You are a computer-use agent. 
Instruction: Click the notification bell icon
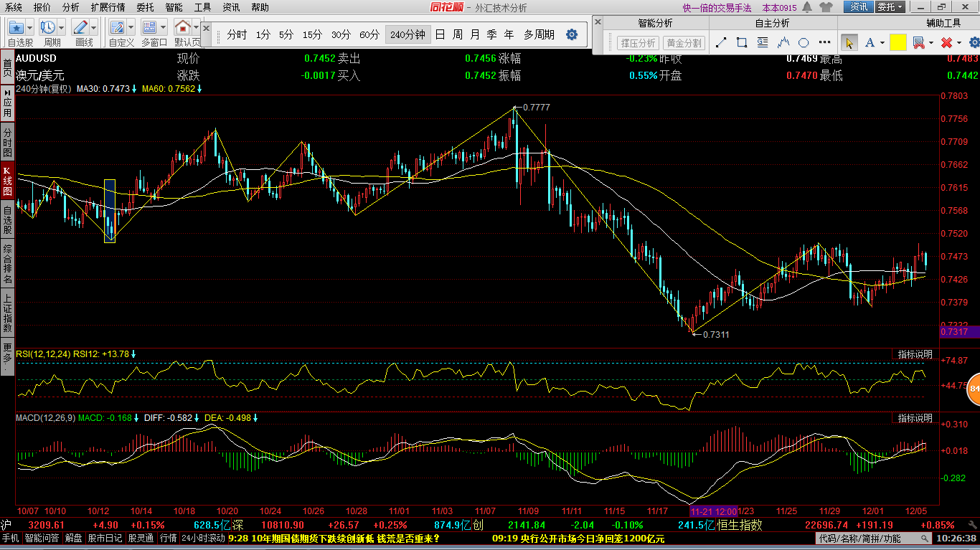[807, 7]
